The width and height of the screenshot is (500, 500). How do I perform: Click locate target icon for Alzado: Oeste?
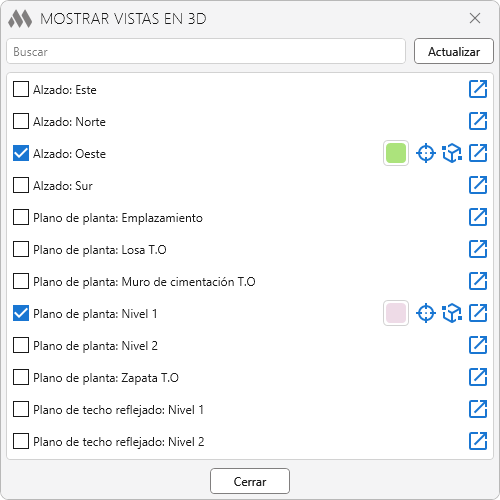pyautogui.click(x=426, y=153)
